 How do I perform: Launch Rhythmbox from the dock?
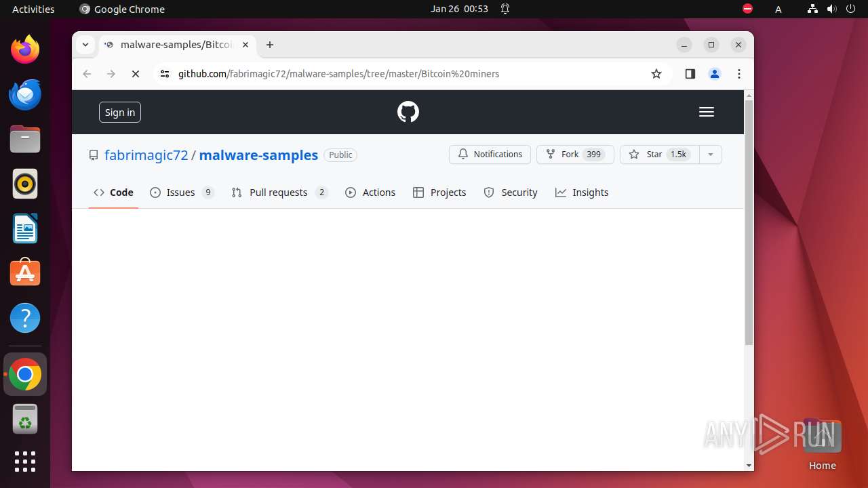(25, 184)
